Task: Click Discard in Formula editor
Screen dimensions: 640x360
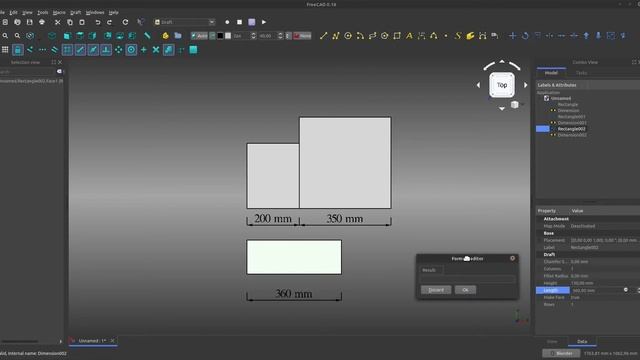Action: point(436,290)
